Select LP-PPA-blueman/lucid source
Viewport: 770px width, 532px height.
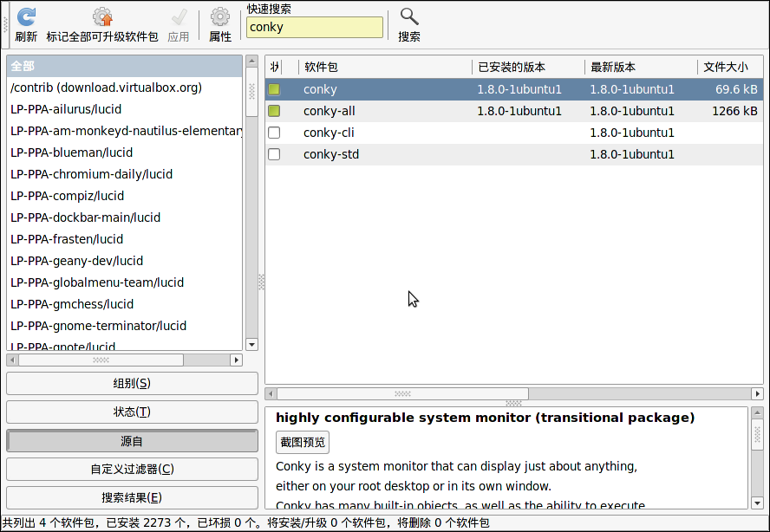tap(124, 152)
